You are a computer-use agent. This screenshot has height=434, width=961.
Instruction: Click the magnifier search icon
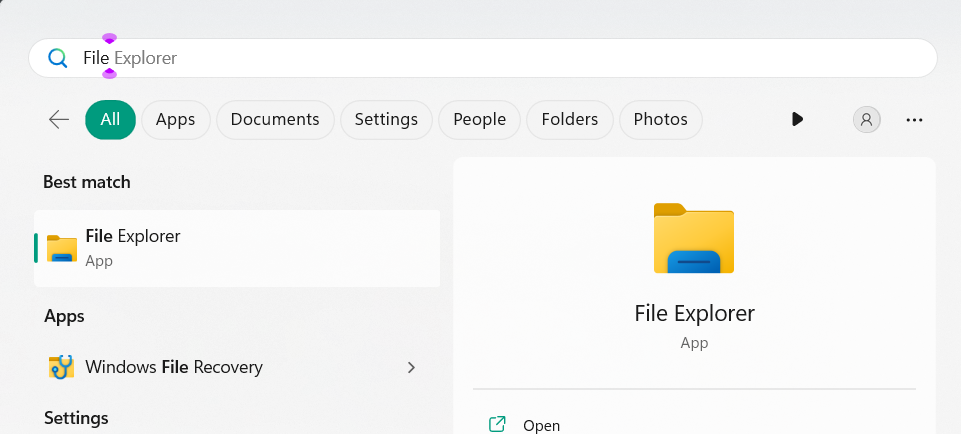58,58
